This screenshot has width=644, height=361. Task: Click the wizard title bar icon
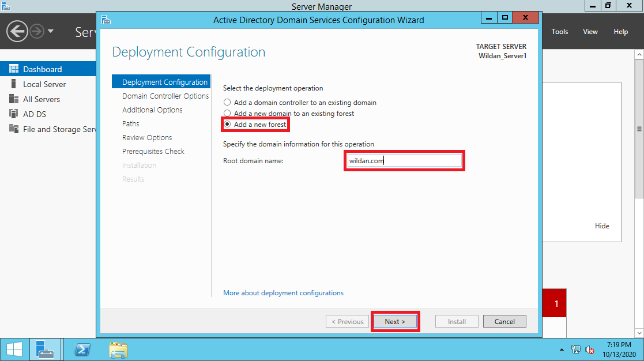(107, 20)
